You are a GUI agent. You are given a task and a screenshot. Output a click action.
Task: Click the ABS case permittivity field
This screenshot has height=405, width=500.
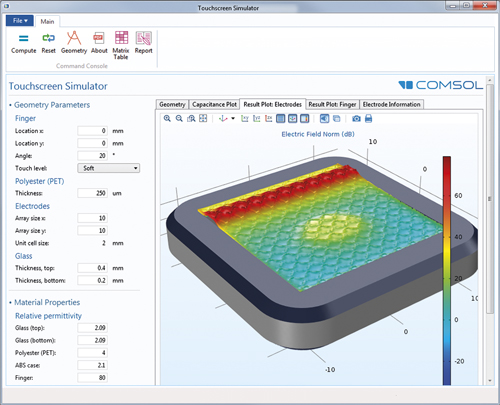coord(92,365)
